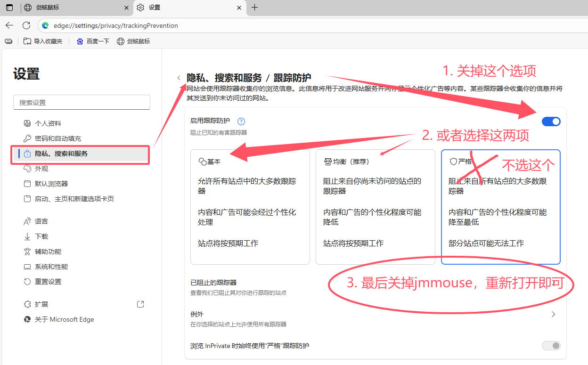The width and height of the screenshot is (588, 365).
Task: Open the tab actions menu icon
Action: click(x=9, y=8)
